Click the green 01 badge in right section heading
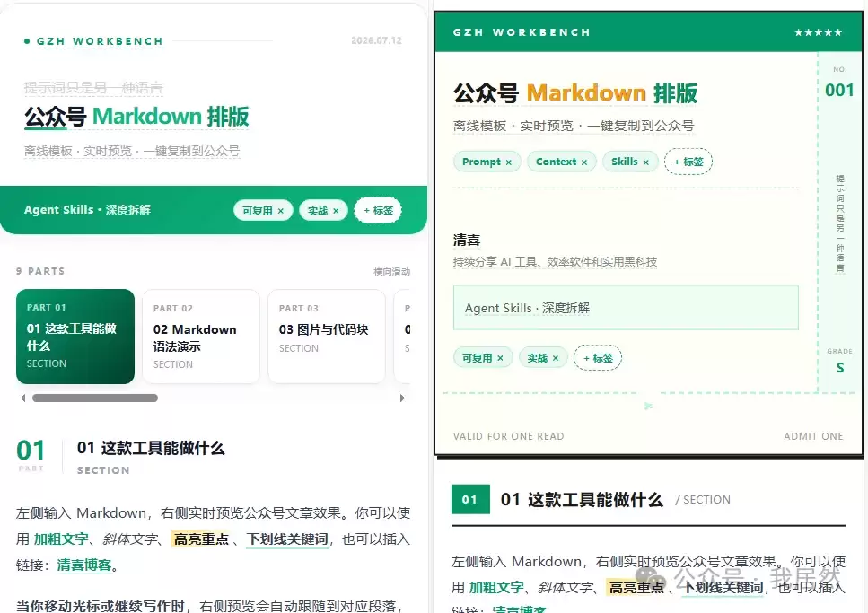This screenshot has width=868, height=613. coord(470,500)
